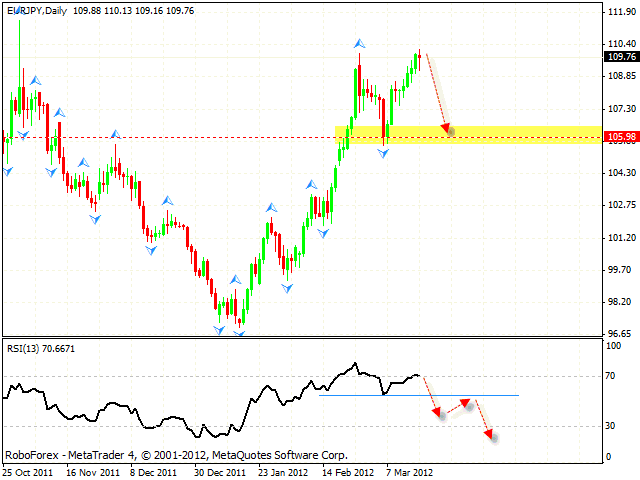640x480 pixels.
Task: Select the first downward arrowhead below the RSI support line
Action: pyautogui.click(x=436, y=413)
